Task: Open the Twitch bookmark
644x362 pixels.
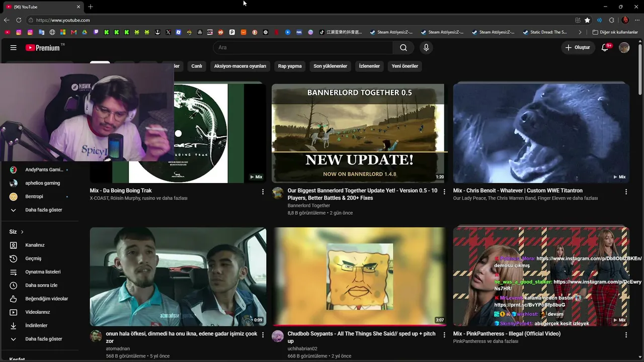Action: 96,32
